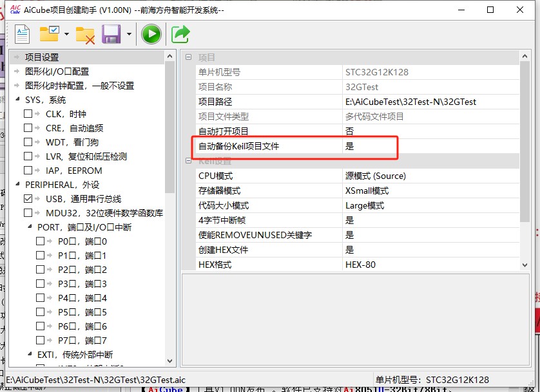The image size is (540, 392).
Task: Click the green run/generate play button
Action: tap(151, 34)
